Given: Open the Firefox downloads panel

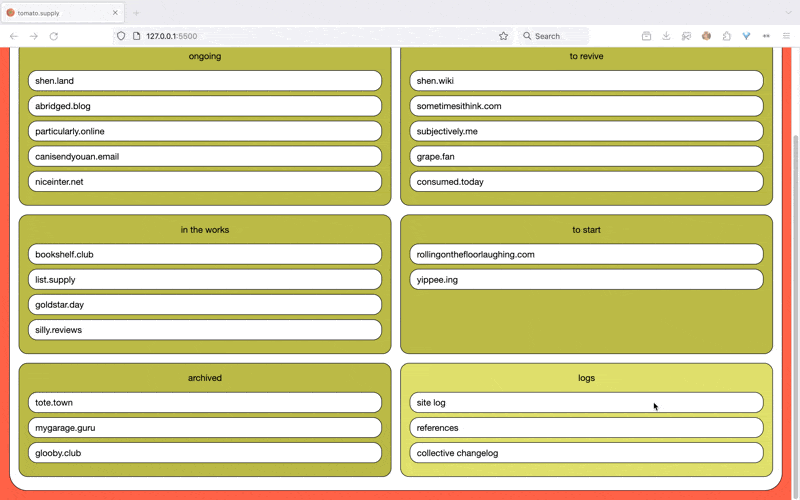Looking at the screenshot, I should click(666, 36).
